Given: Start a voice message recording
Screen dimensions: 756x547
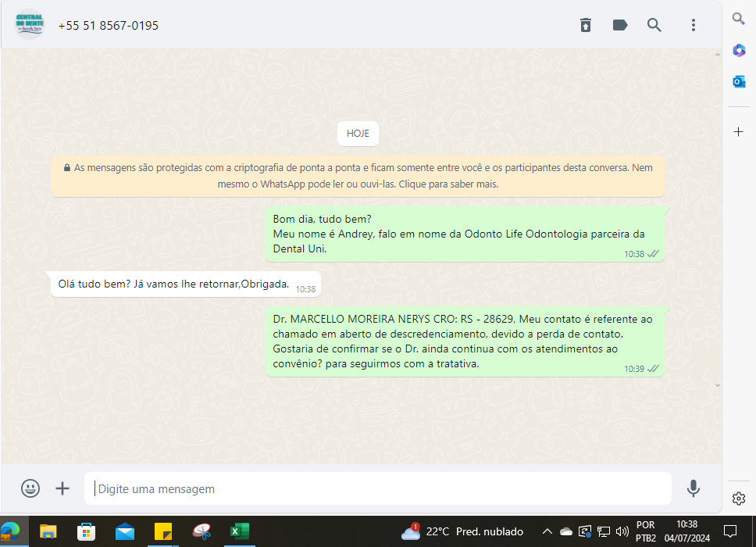Looking at the screenshot, I should (694, 488).
